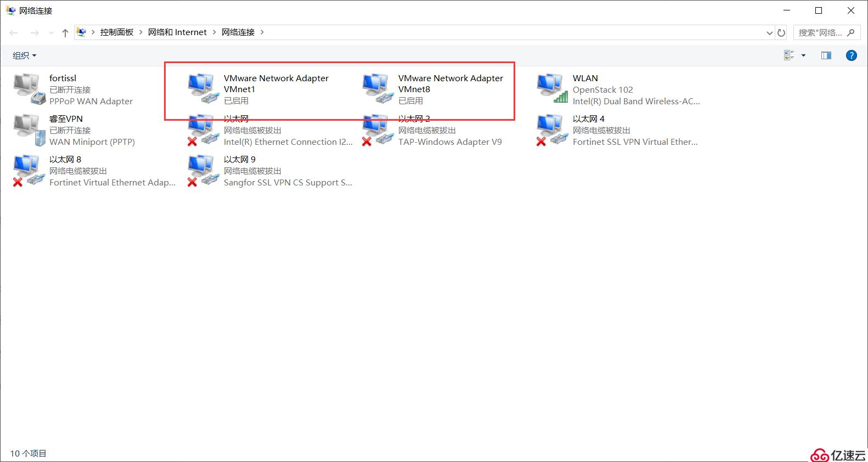868x462 pixels.
Task: Toggle the preview pane icon
Action: 826,55
